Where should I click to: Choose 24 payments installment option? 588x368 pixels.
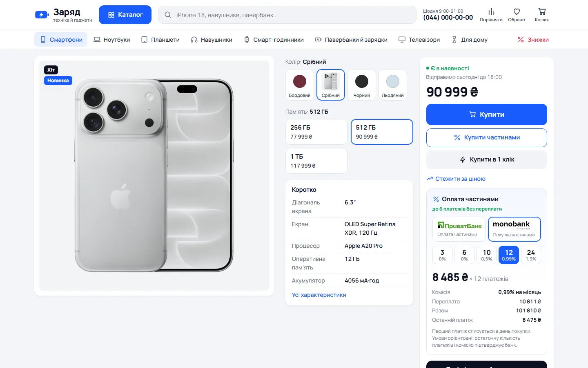tap(531, 255)
